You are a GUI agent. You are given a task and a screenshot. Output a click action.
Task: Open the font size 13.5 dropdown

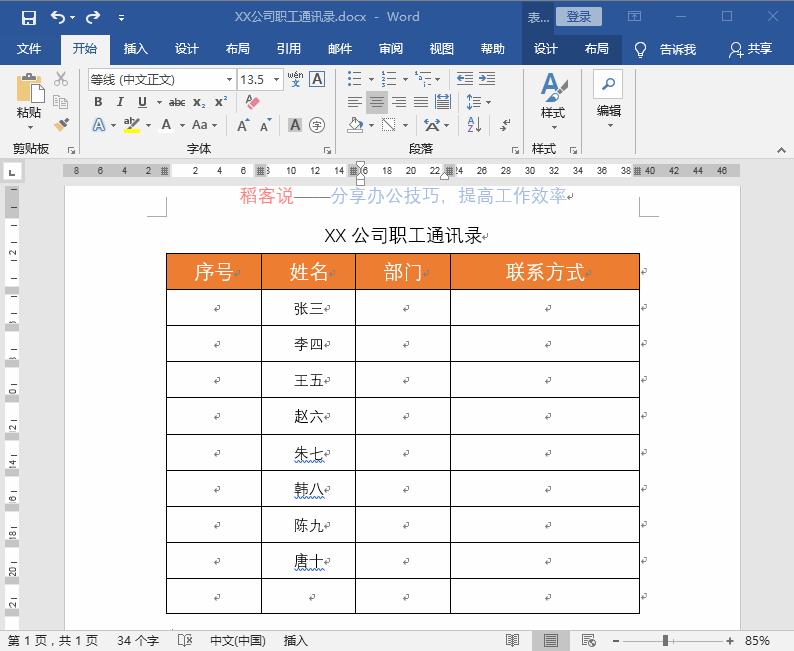click(276, 79)
